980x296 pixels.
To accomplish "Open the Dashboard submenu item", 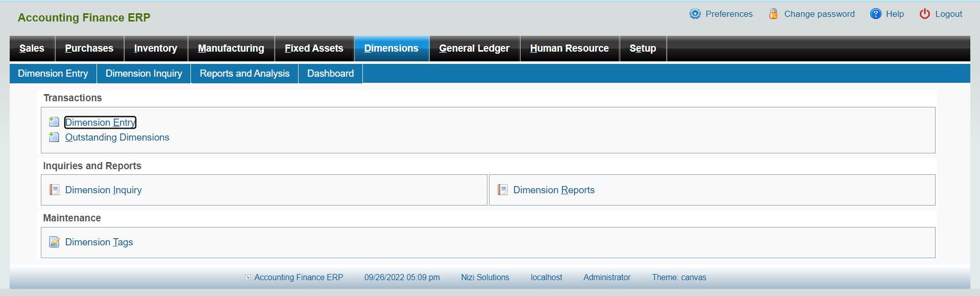I will (330, 74).
